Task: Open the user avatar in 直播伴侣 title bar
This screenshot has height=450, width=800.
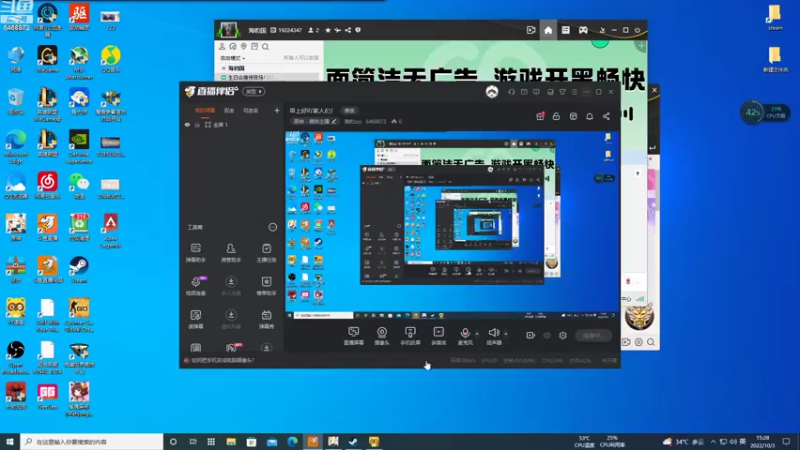Action: pyautogui.click(x=492, y=92)
